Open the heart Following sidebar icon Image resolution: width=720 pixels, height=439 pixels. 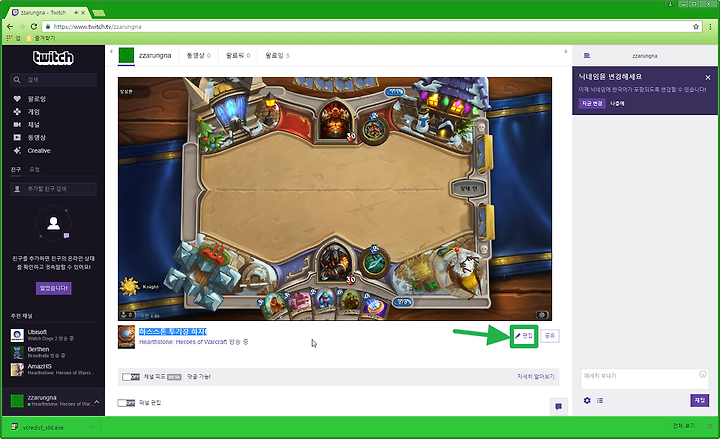[x=17, y=99]
